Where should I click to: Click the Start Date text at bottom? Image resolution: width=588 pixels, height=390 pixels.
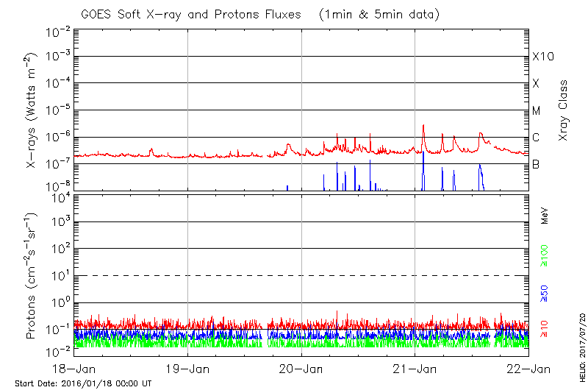pos(83,383)
